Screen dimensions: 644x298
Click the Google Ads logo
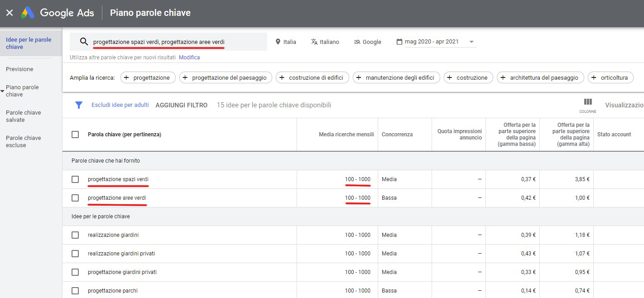(58, 13)
